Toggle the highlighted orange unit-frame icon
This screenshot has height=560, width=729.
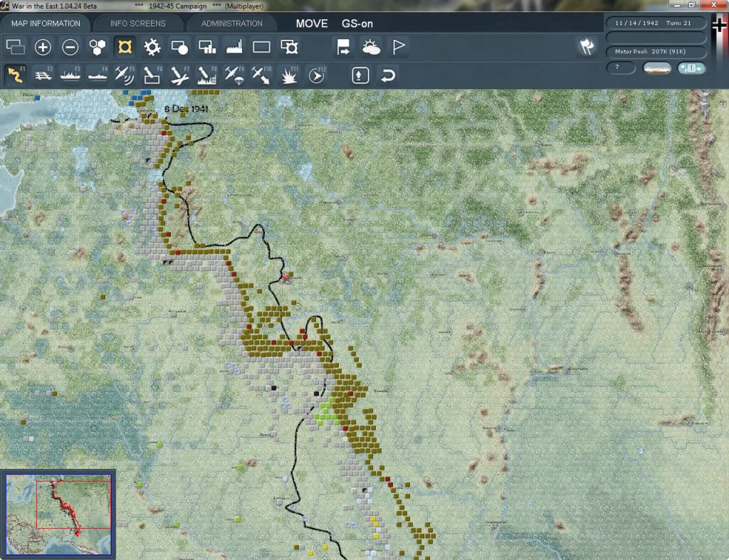tap(125, 47)
